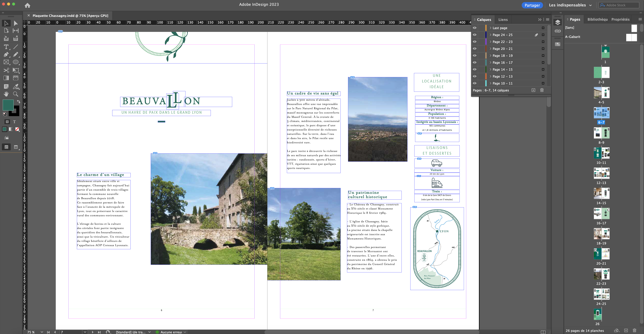The width and height of the screenshot is (644, 334).
Task: Switch to the Liens tab
Action: [503, 20]
